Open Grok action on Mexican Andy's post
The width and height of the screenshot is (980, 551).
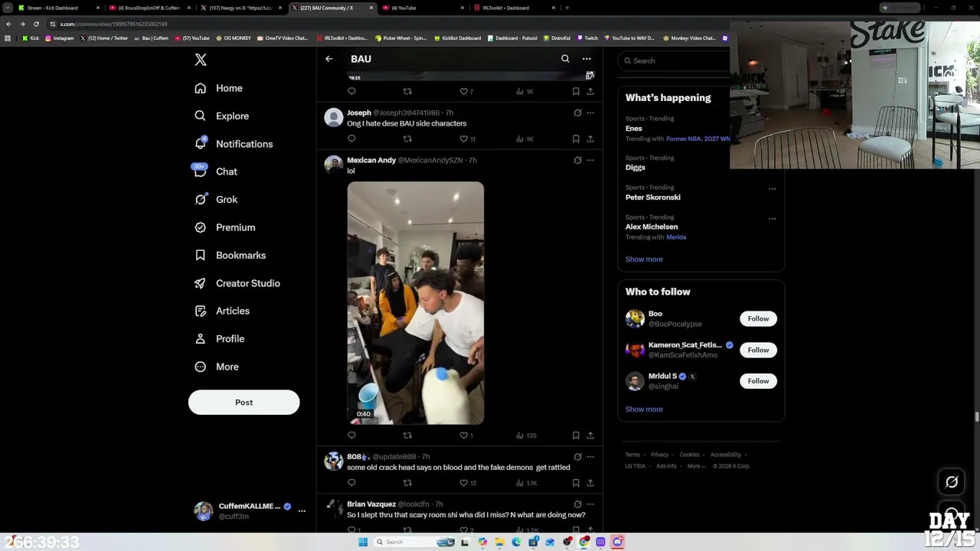577,160
